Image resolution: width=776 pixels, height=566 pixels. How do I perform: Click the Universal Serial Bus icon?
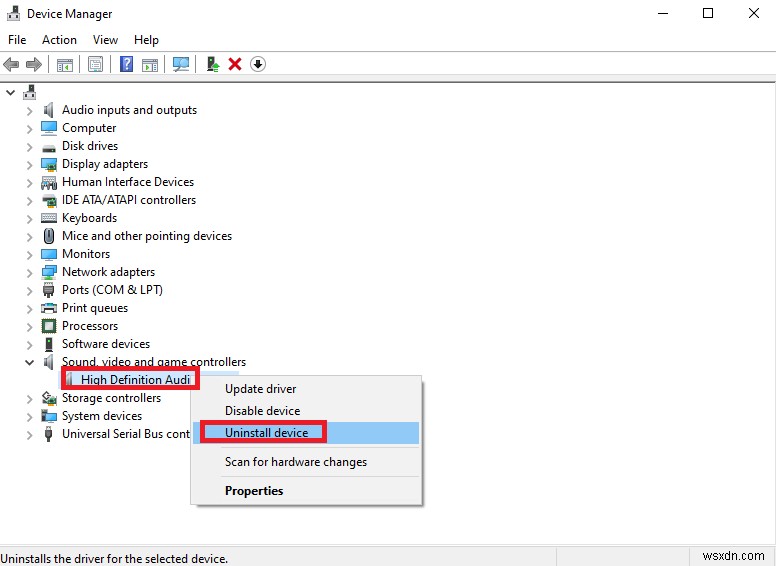48,434
